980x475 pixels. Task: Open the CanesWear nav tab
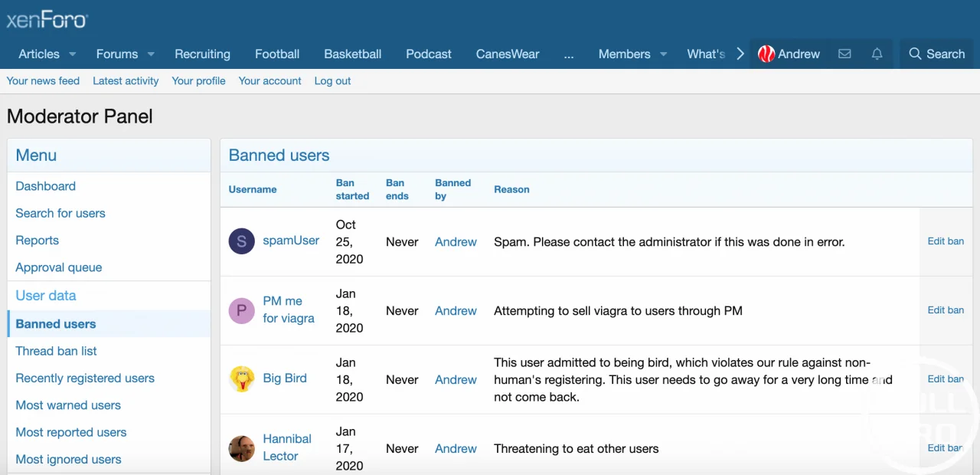tap(507, 54)
